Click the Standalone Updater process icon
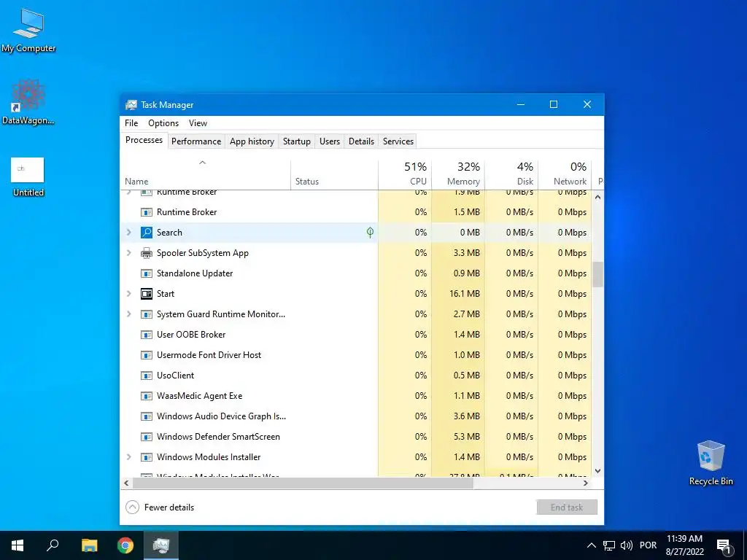 point(146,273)
